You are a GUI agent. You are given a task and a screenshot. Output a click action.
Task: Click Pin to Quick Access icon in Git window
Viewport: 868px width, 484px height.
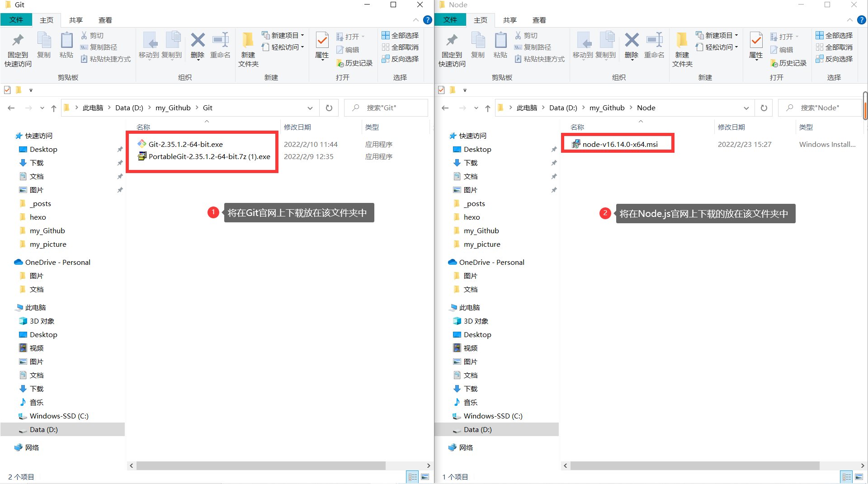click(x=18, y=41)
